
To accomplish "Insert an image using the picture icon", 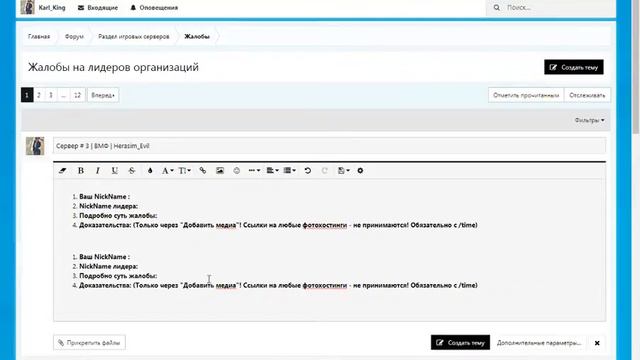I will click(x=220, y=171).
